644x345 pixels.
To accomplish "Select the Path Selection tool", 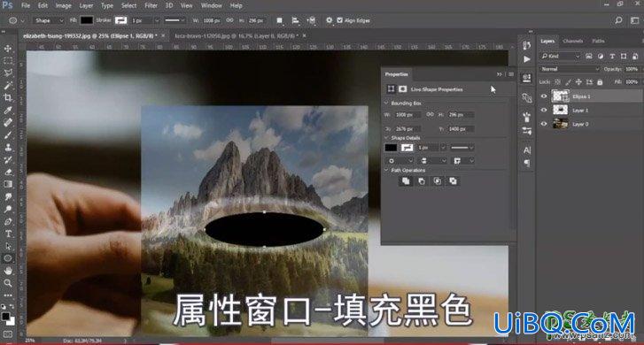I will [8, 246].
